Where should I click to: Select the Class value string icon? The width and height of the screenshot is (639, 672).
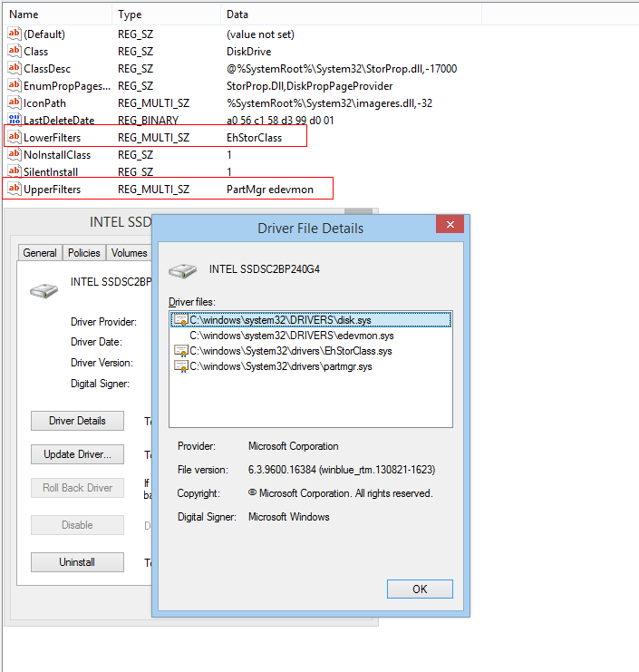click(15, 51)
